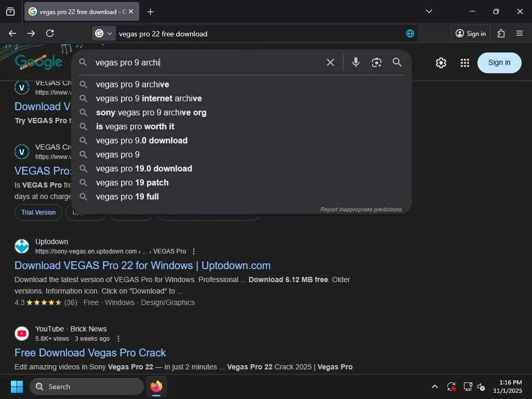Select suggestion 'vegas pro 9 archive'
This screenshot has height=399, width=532.
click(242, 85)
